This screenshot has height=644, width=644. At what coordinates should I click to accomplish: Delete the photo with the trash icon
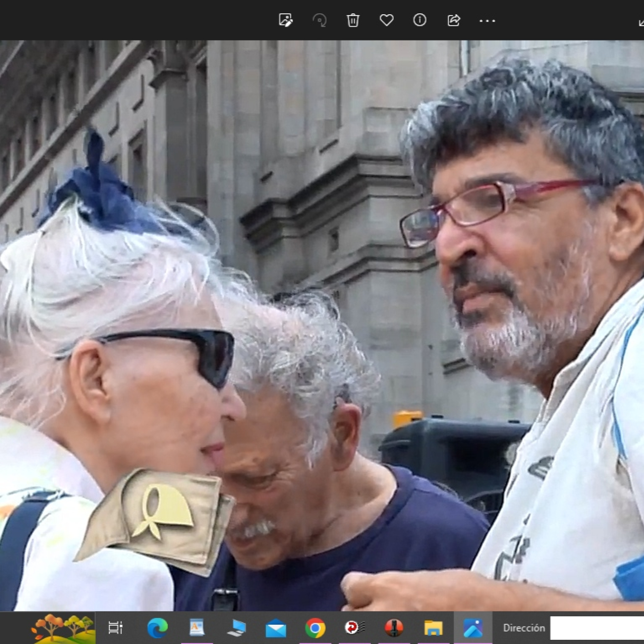[353, 20]
